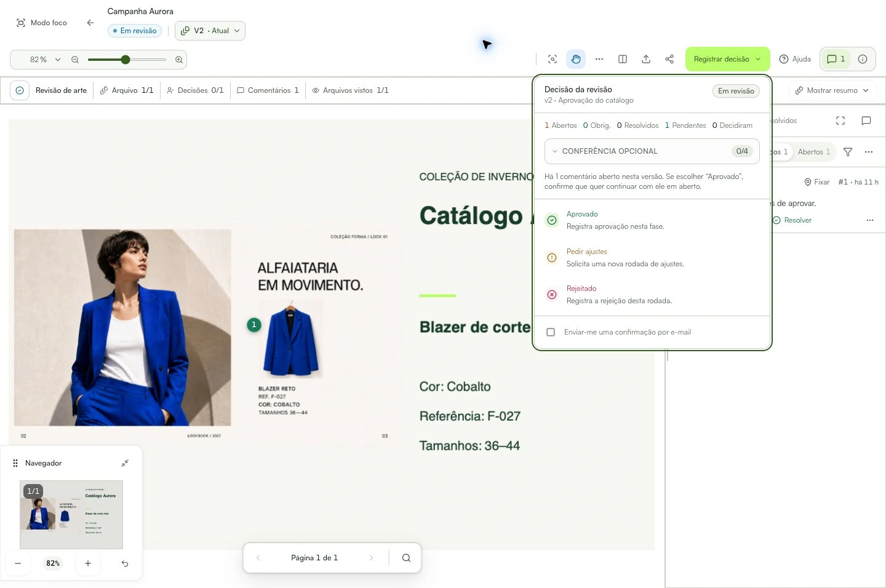This screenshot has width=886, height=588.
Task: Click the fit-to-screen search icon in toolbar
Action: tap(553, 59)
